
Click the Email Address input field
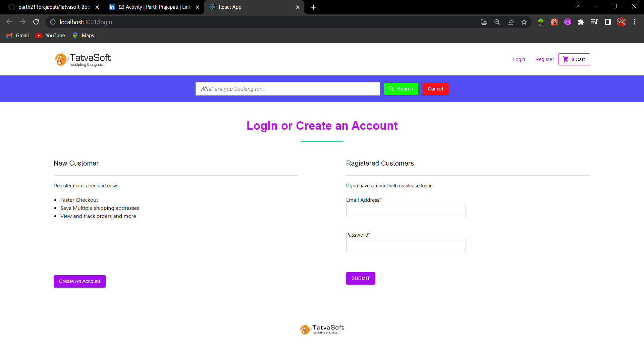point(406,210)
